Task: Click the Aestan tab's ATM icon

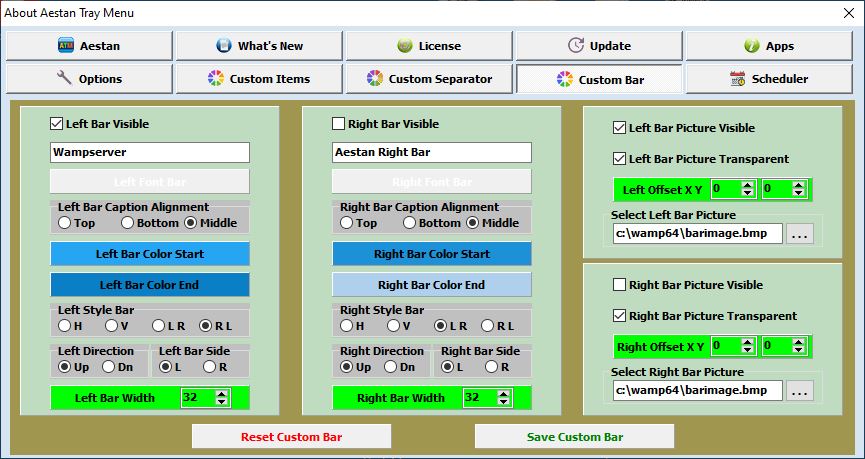Action: pos(66,46)
